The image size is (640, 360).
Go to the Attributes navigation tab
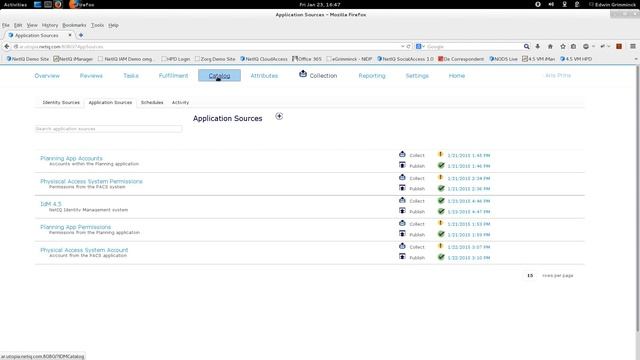pyautogui.click(x=264, y=76)
